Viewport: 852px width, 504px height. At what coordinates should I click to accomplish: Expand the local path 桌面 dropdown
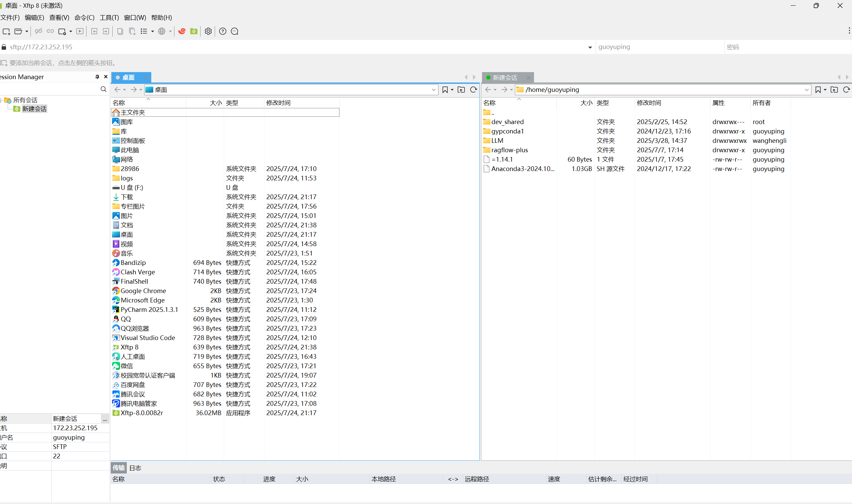pos(433,90)
